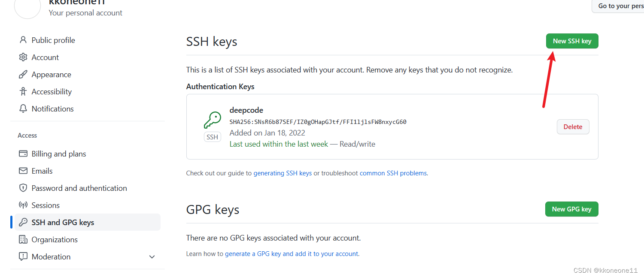Screen dimensions: 644x277
Task: Switch to the SSH and GPG keys section
Action: (63, 222)
